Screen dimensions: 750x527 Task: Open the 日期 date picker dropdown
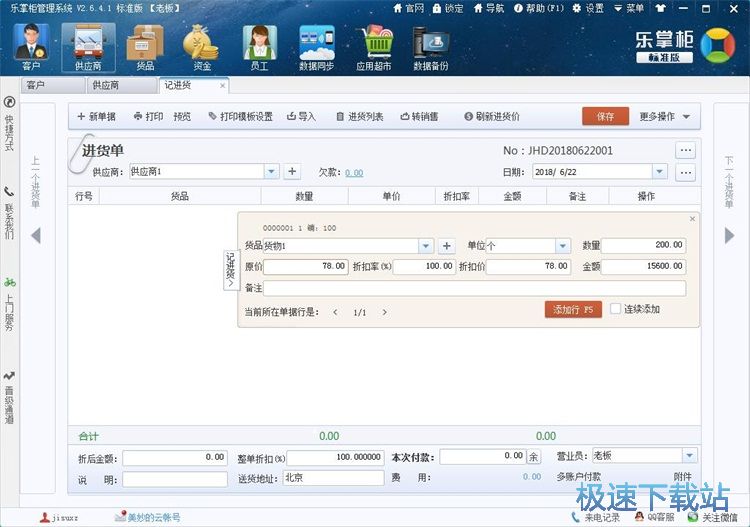[x=660, y=171]
